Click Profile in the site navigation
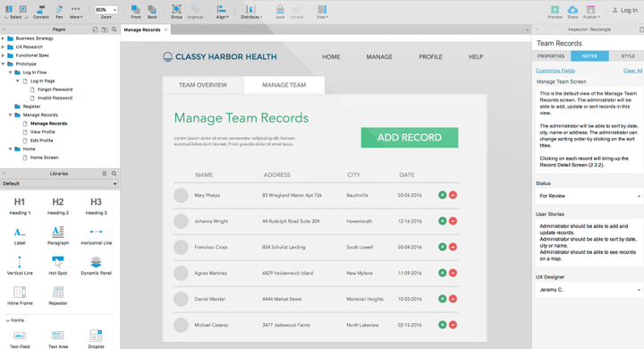Viewport: 644px width, 349px height. (430, 56)
